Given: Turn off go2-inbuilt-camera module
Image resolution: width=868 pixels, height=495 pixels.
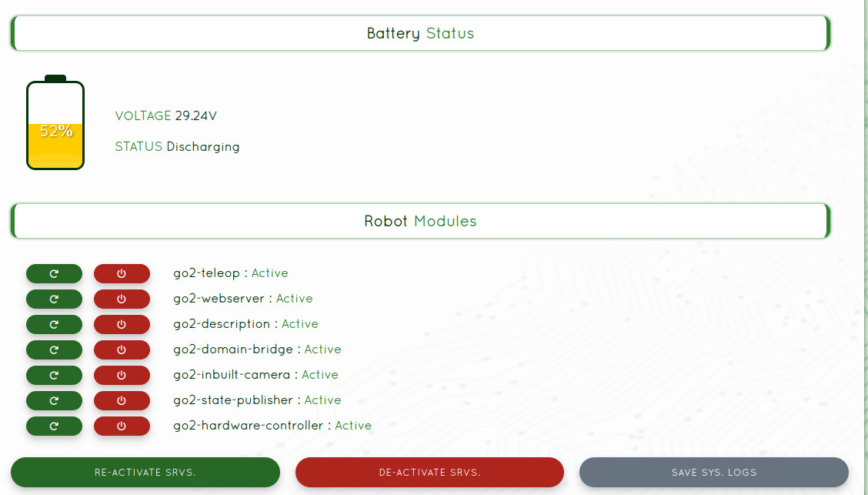Looking at the screenshot, I should [122, 375].
